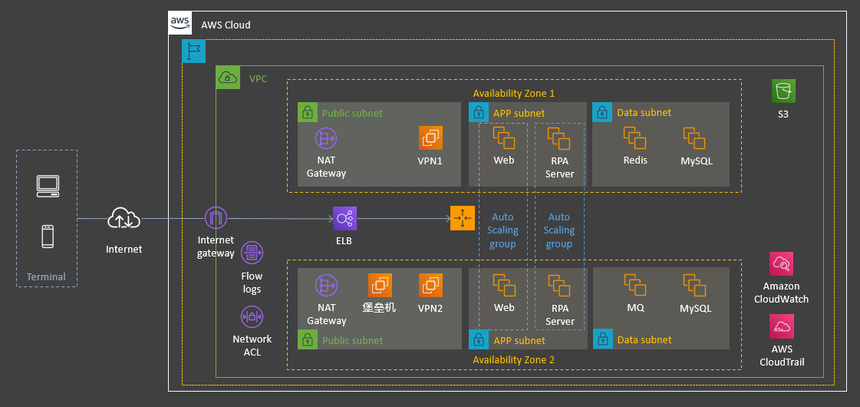Click Public subnet lock icon in Zone 1
The image size is (860, 407).
click(308, 112)
